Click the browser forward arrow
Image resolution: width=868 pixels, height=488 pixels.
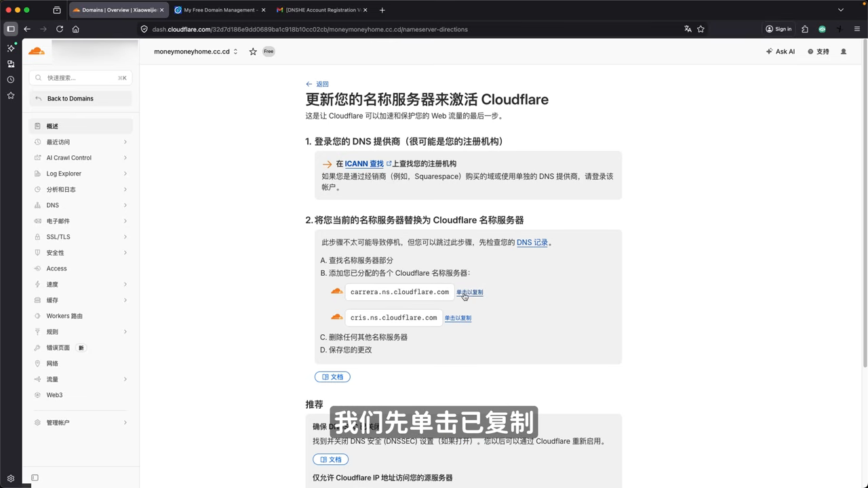tap(43, 29)
